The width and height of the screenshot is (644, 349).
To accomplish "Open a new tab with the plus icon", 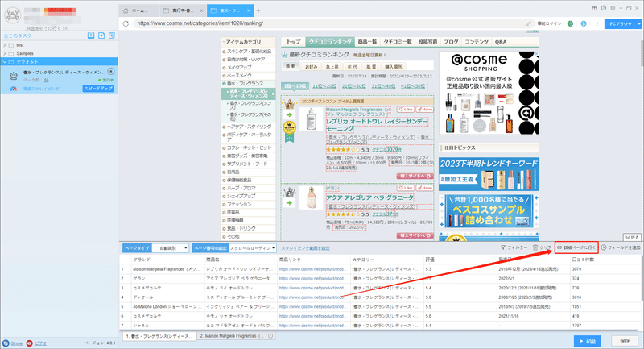I will coord(258,10).
